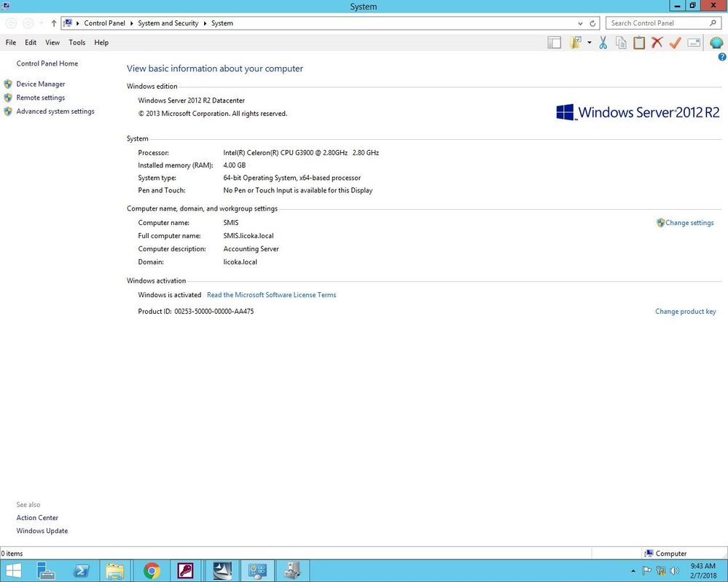The height and width of the screenshot is (582, 728).
Task: Open the folder options dropdown arrow
Action: (590, 43)
